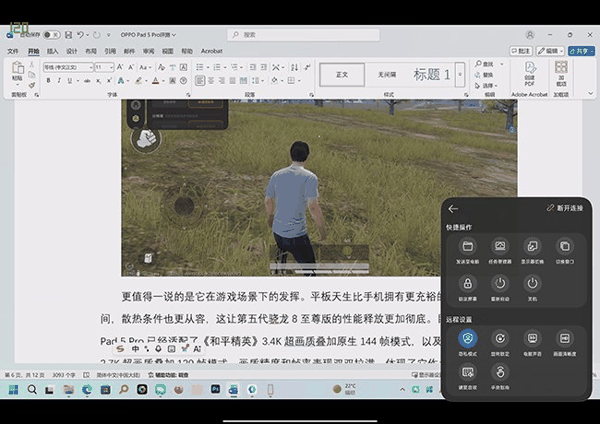600x424 pixels.
Task: Click the 共享 share button
Action: (x=580, y=50)
